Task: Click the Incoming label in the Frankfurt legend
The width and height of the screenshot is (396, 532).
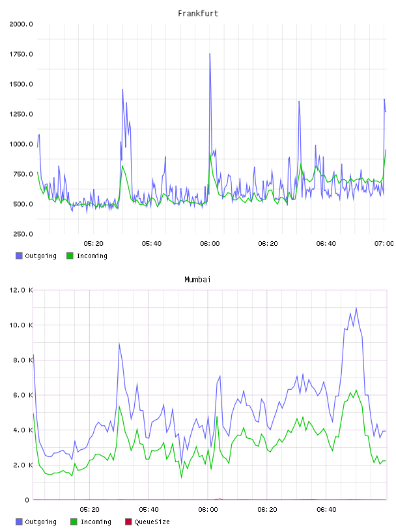Action: 92,256
